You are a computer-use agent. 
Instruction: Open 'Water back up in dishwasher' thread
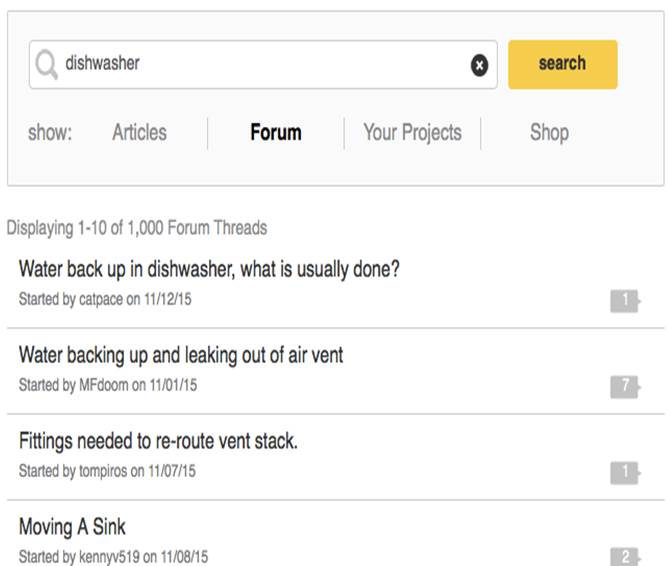click(x=209, y=270)
